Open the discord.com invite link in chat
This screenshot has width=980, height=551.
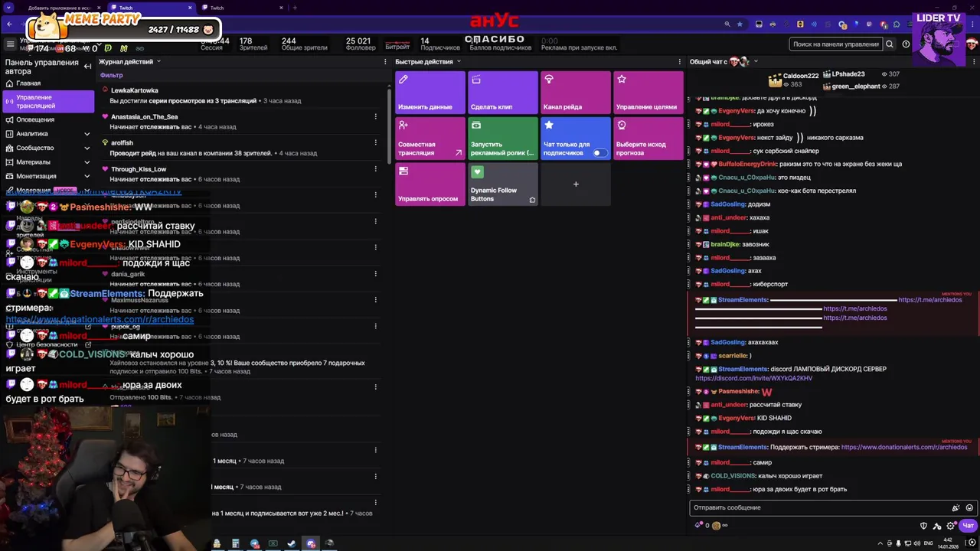point(754,378)
